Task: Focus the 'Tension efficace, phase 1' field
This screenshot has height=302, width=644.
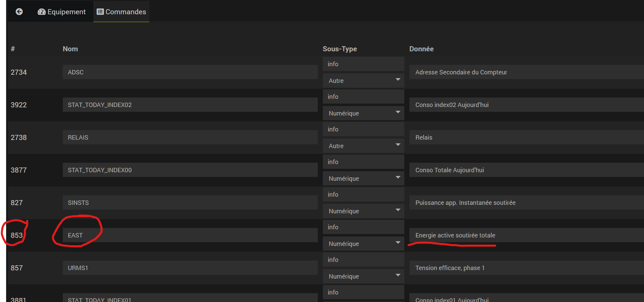Action: [x=526, y=268]
